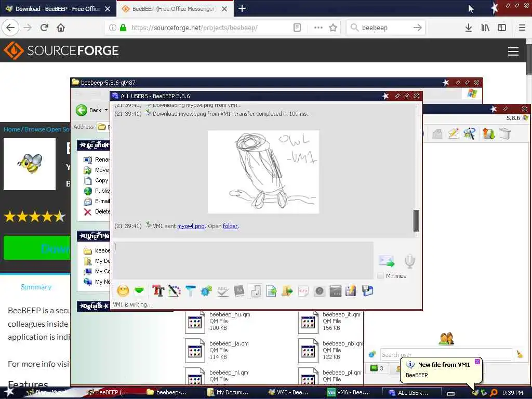Click the Back button in the folder window

88,110
